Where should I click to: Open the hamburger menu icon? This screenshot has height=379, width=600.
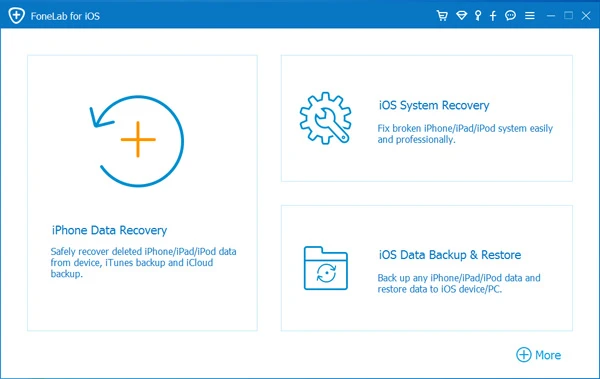coord(530,16)
